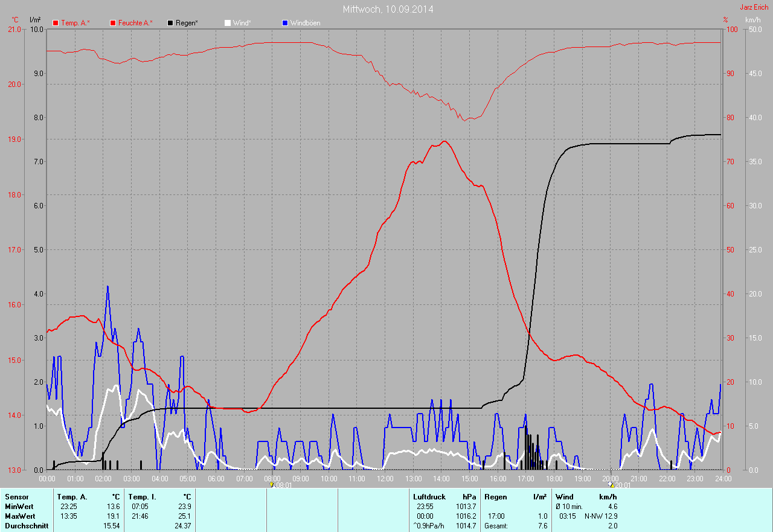
Task: Click the minimum outdoor temperature time 23:25
Action: pos(68,507)
